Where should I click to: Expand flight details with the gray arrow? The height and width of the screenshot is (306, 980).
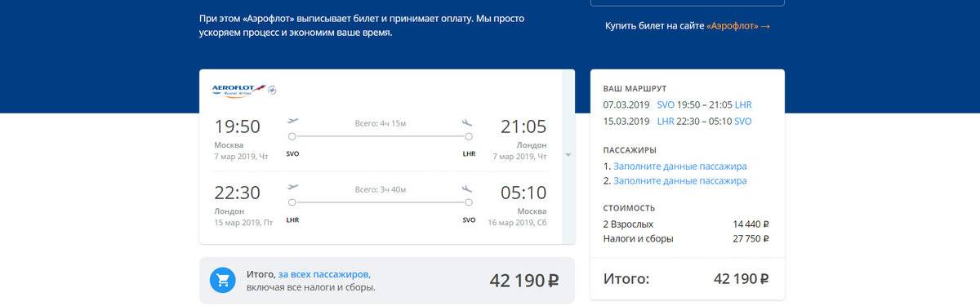pos(568,155)
